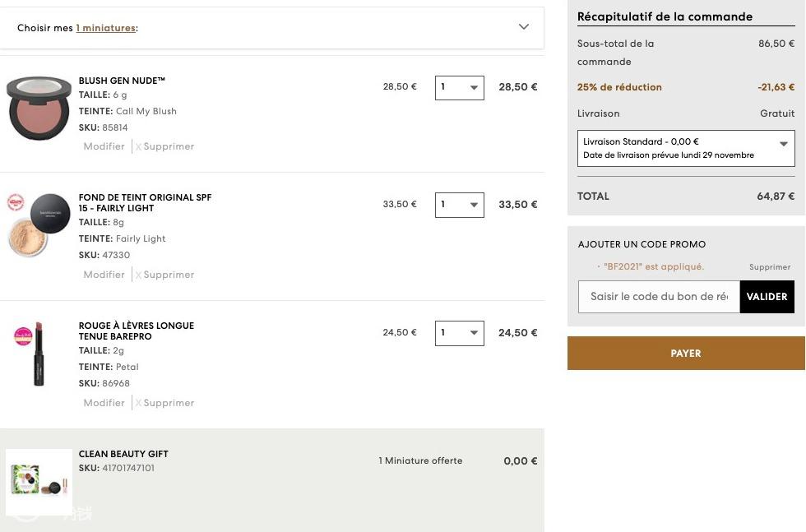View the Clean Beauty Gift thumbnail
Screen dimensions: 806x532
pyautogui.click(x=39, y=482)
